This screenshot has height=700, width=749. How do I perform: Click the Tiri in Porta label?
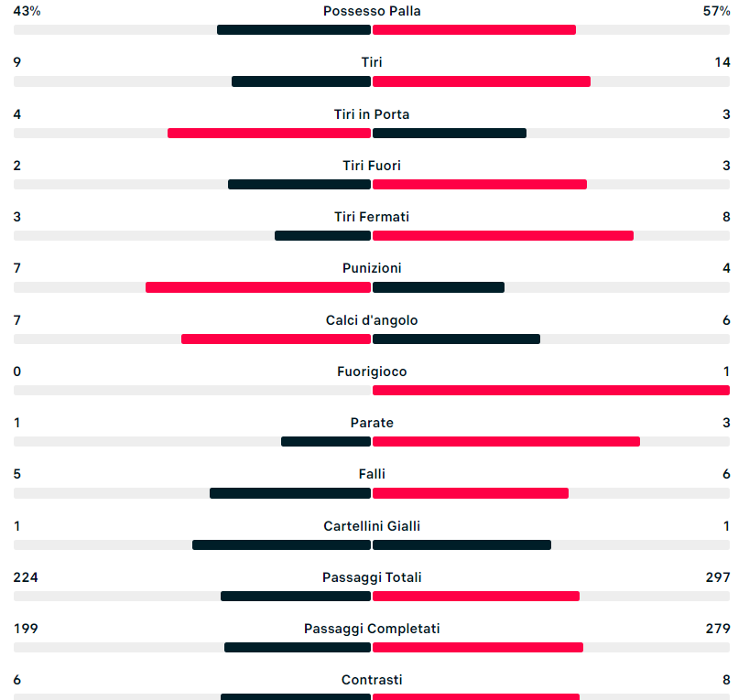[372, 114]
